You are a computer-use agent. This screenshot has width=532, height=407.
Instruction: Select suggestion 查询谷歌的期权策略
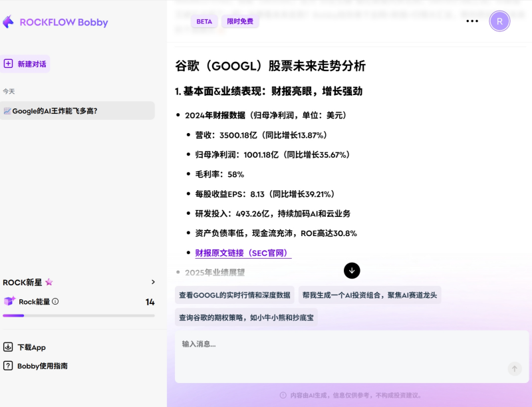(246, 317)
